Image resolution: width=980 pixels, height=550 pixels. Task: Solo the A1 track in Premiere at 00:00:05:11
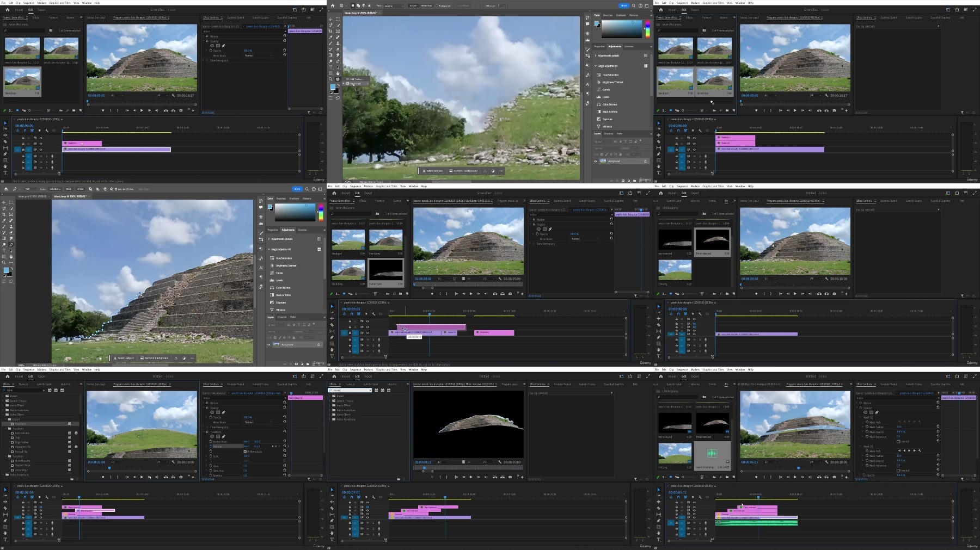tap(700, 523)
